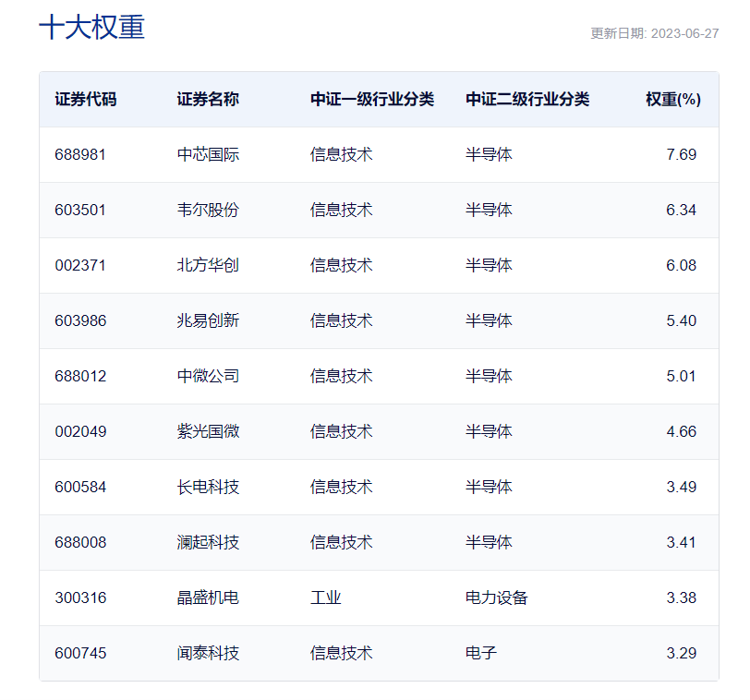Screen dimensions: 750x700
Task: Select stock code 600584
Action: pos(80,488)
